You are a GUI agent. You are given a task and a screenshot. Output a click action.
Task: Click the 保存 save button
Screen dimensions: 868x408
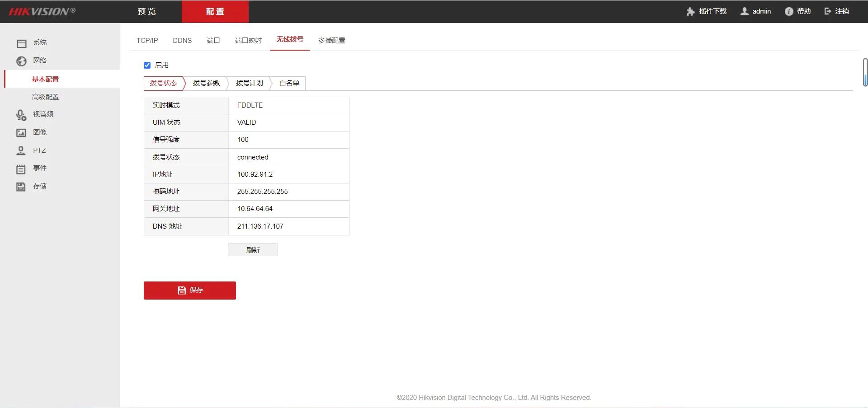(189, 290)
